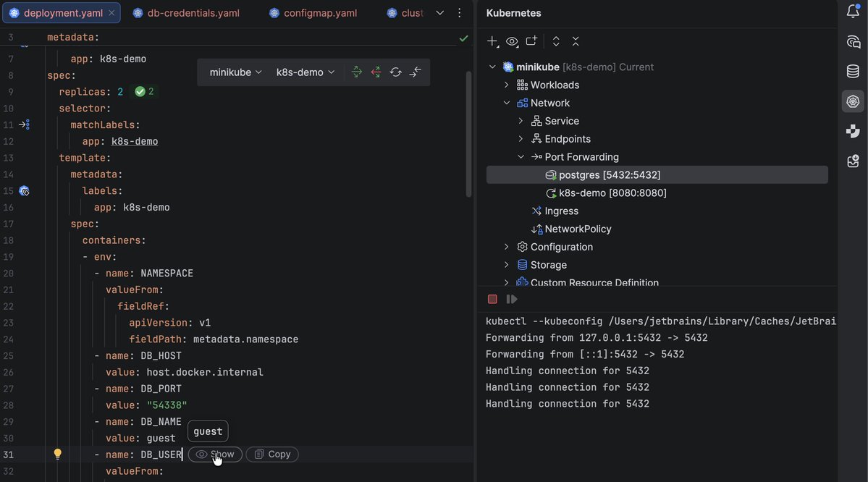This screenshot has height=482, width=868.
Task: Open the Database tool window icon
Action: pos(853,72)
